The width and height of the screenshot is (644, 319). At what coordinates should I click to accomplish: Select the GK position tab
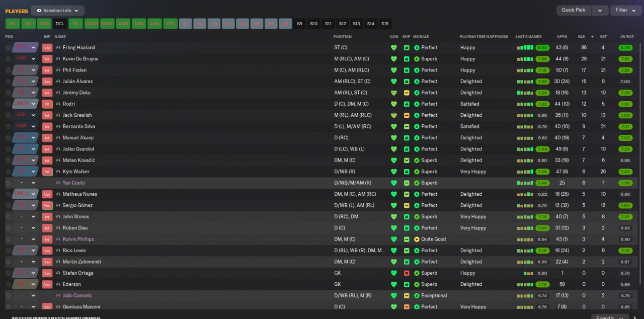[x=13, y=24]
